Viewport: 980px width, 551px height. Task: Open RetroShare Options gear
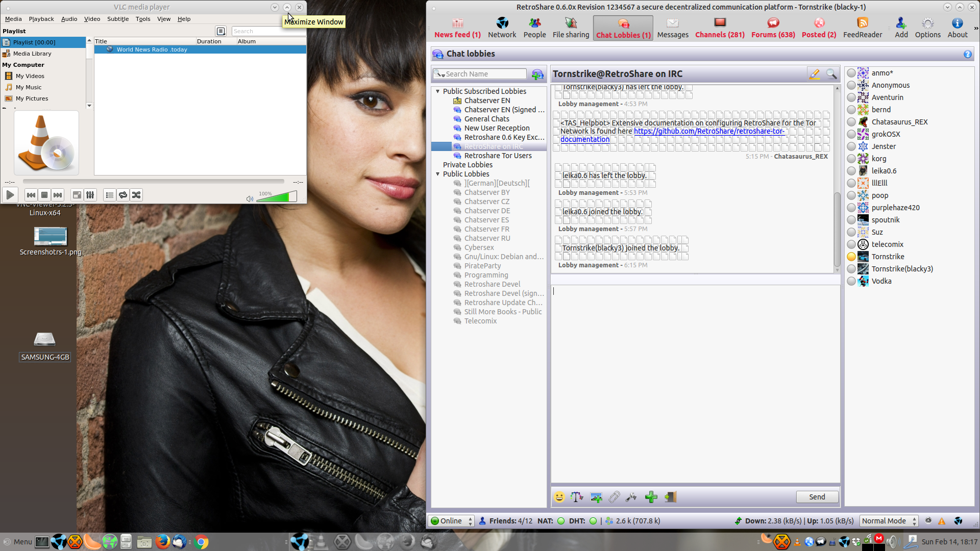click(927, 28)
